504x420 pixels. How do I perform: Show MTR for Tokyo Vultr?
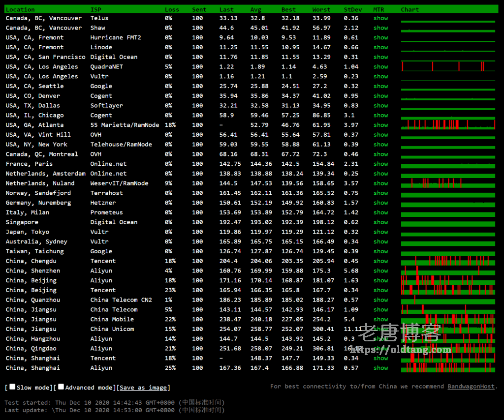[380, 232]
